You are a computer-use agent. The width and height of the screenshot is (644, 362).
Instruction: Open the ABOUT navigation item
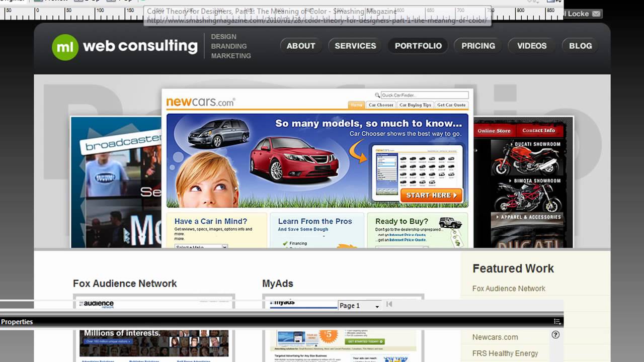301,46
